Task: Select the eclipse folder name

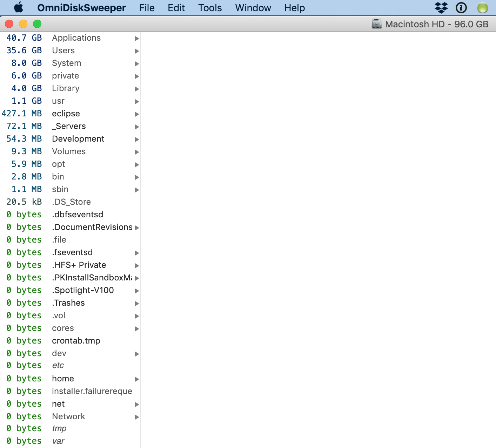Action: (66, 114)
